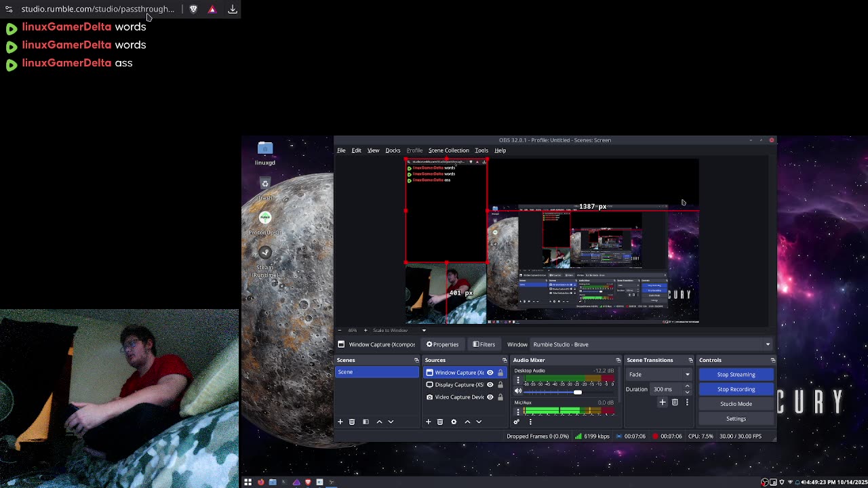Remove the selected scene with trash icon
The image size is (868, 488).
click(352, 422)
